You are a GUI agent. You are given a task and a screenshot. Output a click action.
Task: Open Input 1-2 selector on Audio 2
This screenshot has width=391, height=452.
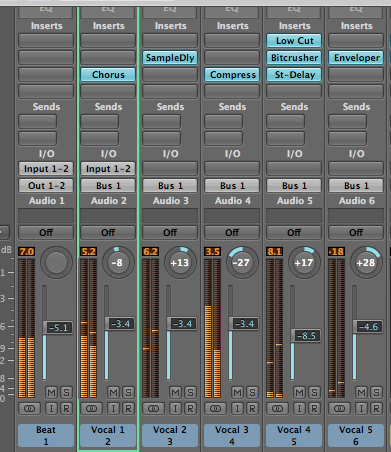pos(108,169)
